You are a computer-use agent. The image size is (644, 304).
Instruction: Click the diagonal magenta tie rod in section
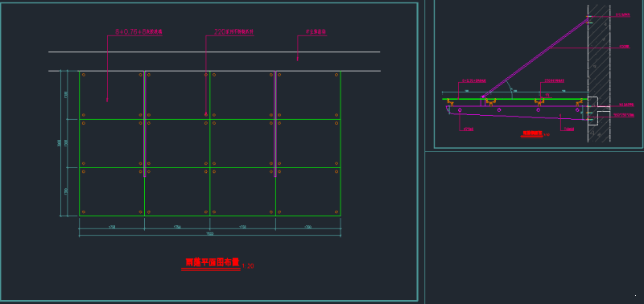[x=536, y=57]
